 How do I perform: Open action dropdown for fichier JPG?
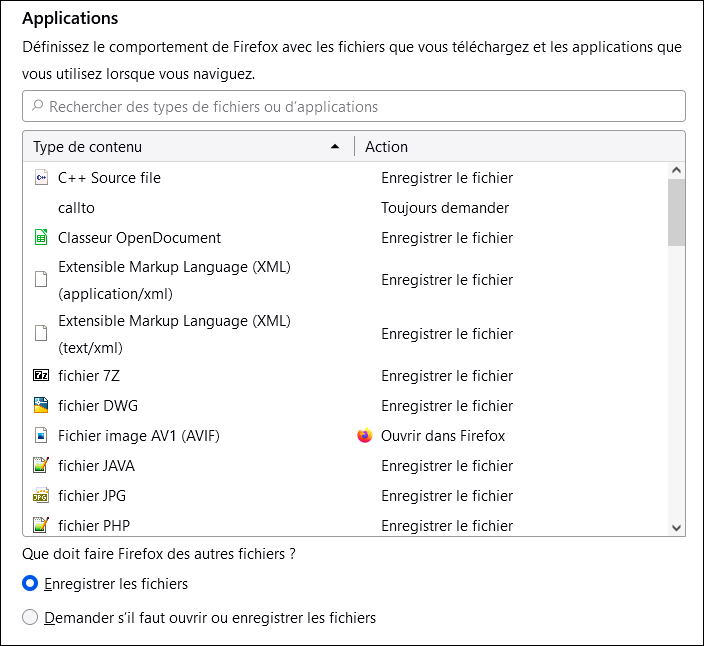(447, 496)
